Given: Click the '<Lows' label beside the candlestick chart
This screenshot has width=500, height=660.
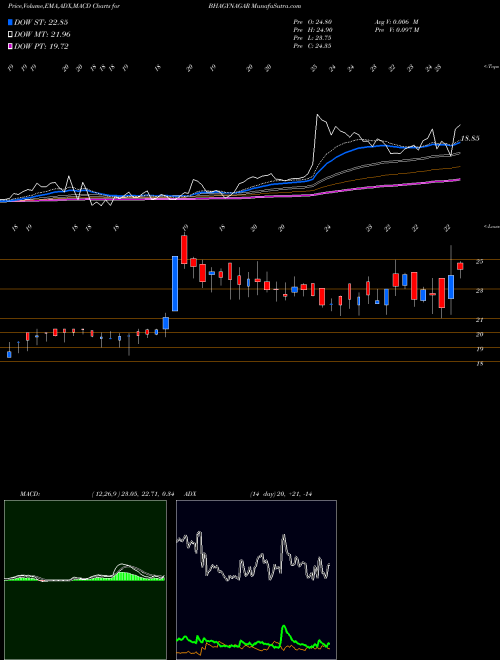Looking at the screenshot, I should 491,226.
